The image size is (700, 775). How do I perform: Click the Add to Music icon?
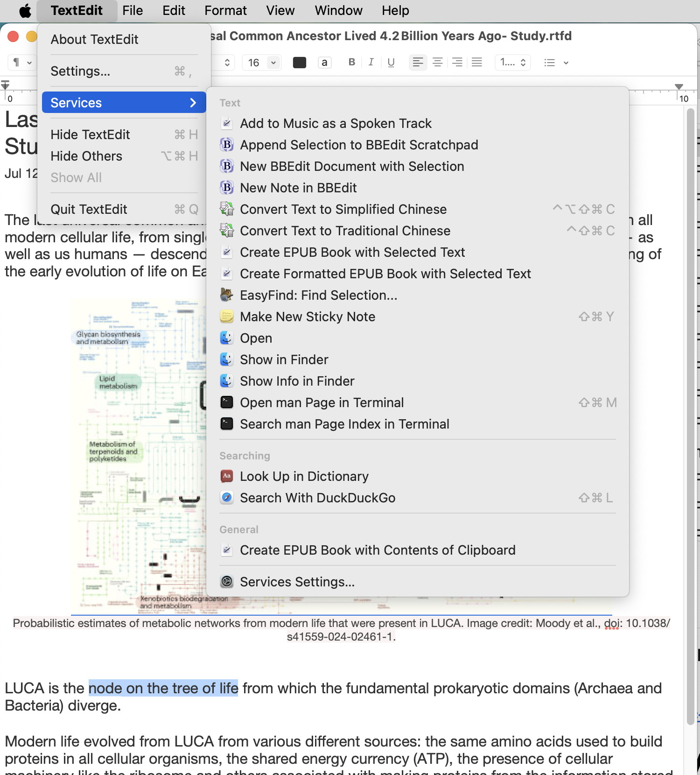click(x=227, y=123)
